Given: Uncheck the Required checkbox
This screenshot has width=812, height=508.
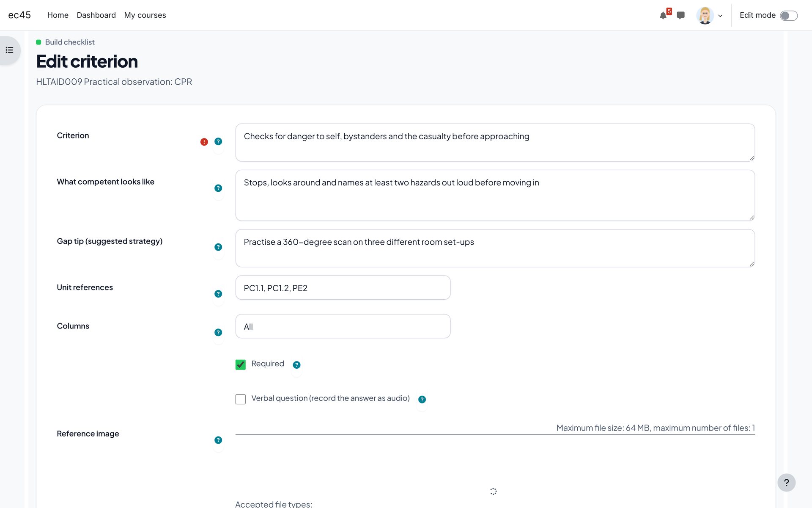Looking at the screenshot, I should point(240,364).
